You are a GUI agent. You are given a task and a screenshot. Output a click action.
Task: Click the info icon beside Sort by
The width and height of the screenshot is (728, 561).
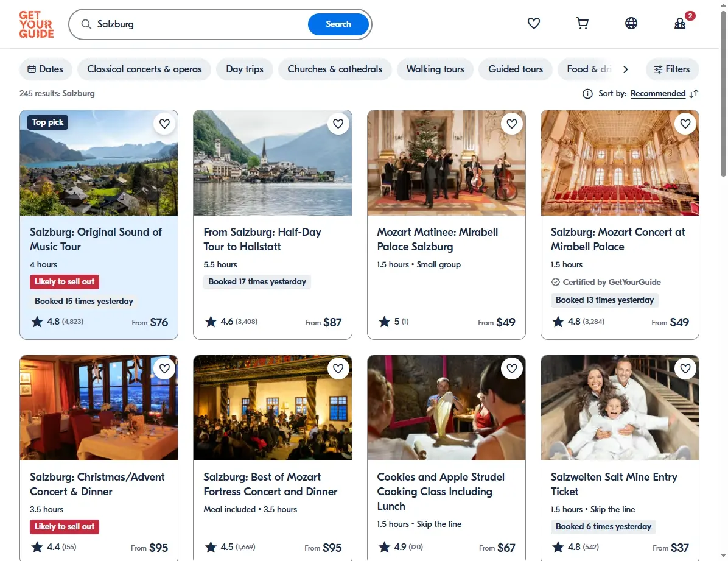point(587,93)
